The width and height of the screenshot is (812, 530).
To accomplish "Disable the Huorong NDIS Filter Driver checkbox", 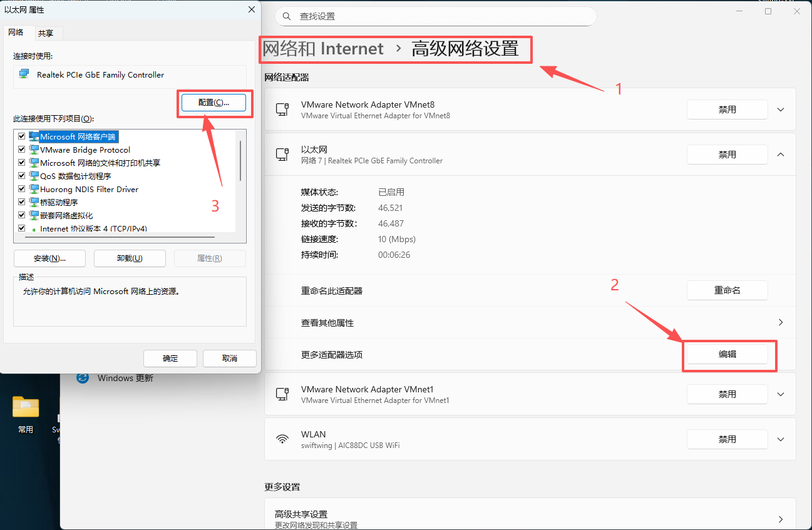I will [x=22, y=189].
